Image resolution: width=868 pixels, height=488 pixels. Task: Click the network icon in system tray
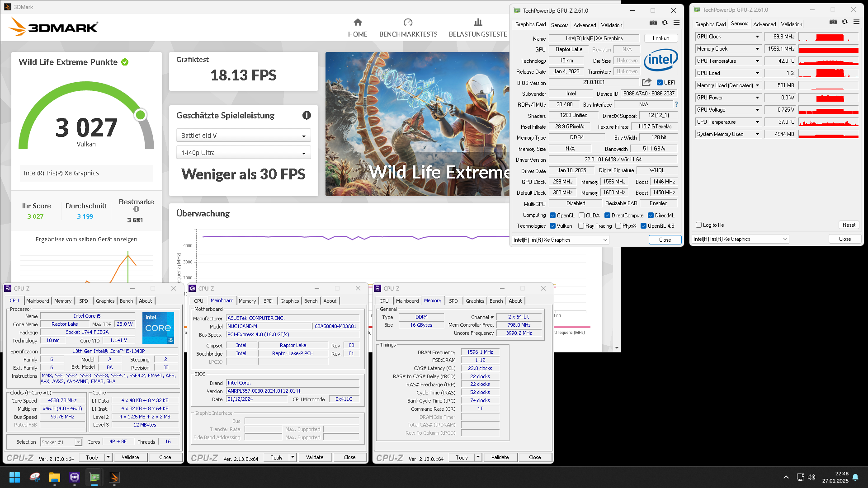(x=800, y=477)
